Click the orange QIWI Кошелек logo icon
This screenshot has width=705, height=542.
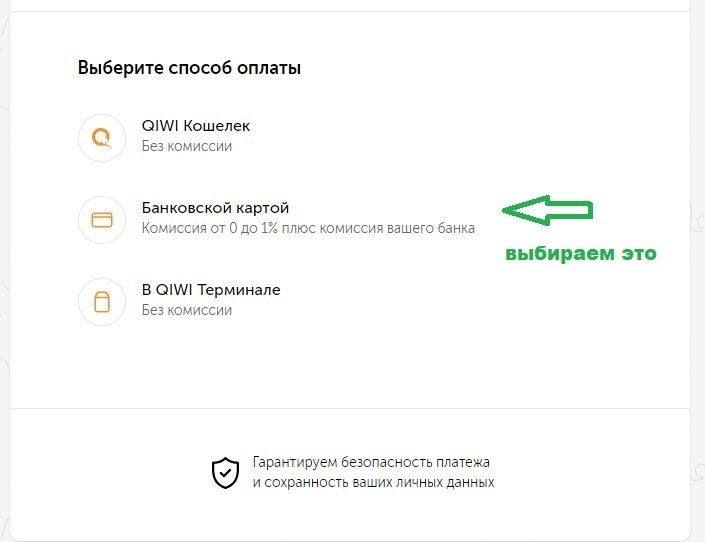(x=101, y=137)
